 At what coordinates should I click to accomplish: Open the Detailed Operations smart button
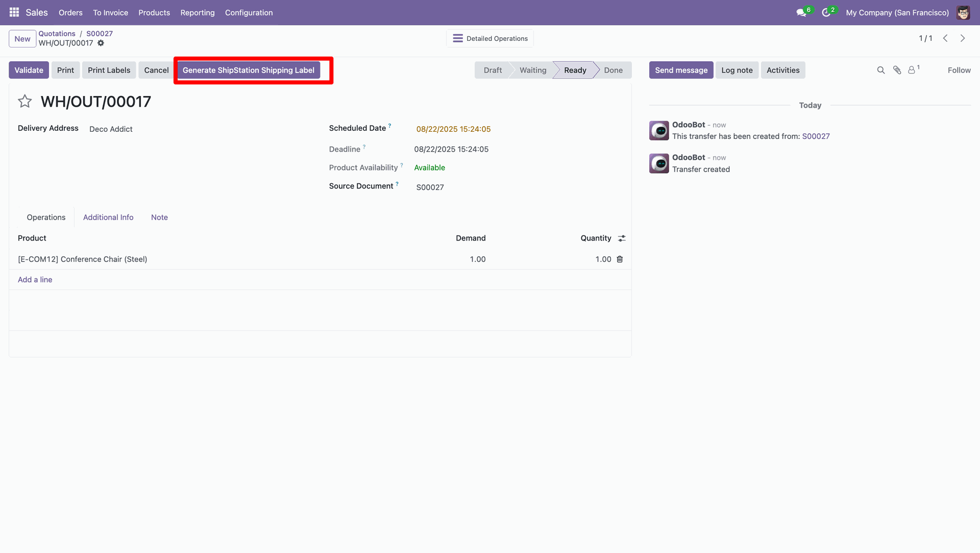(490, 39)
